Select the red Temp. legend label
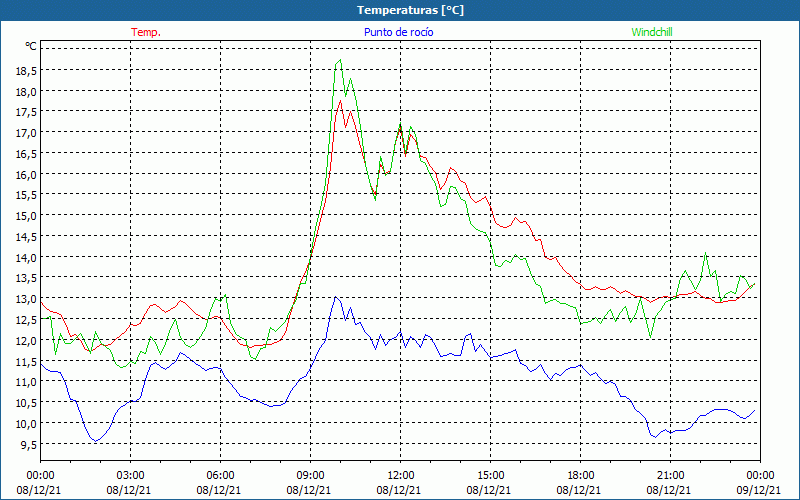The width and height of the screenshot is (800, 500). pos(146,32)
